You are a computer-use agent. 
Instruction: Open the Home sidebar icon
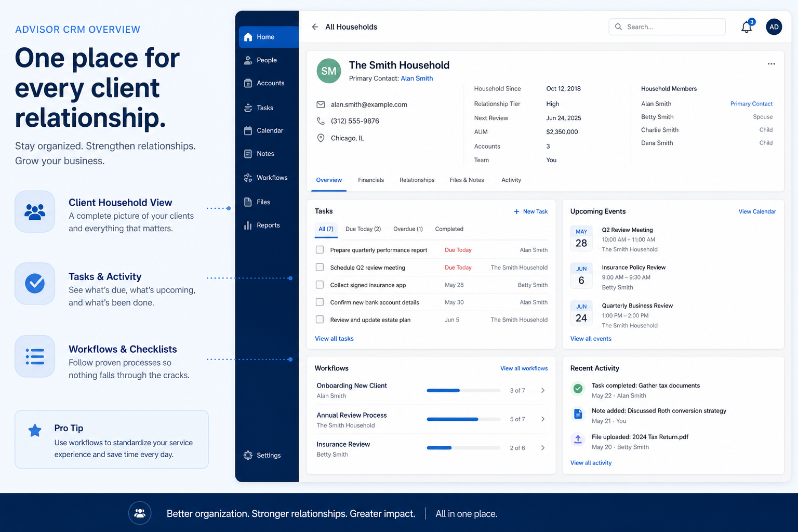tap(248, 37)
